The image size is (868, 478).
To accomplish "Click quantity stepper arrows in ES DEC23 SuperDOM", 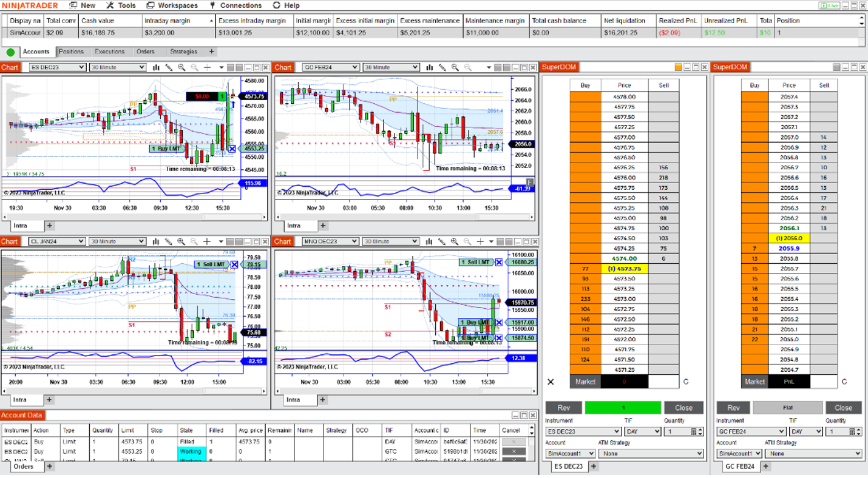I will [x=701, y=432].
